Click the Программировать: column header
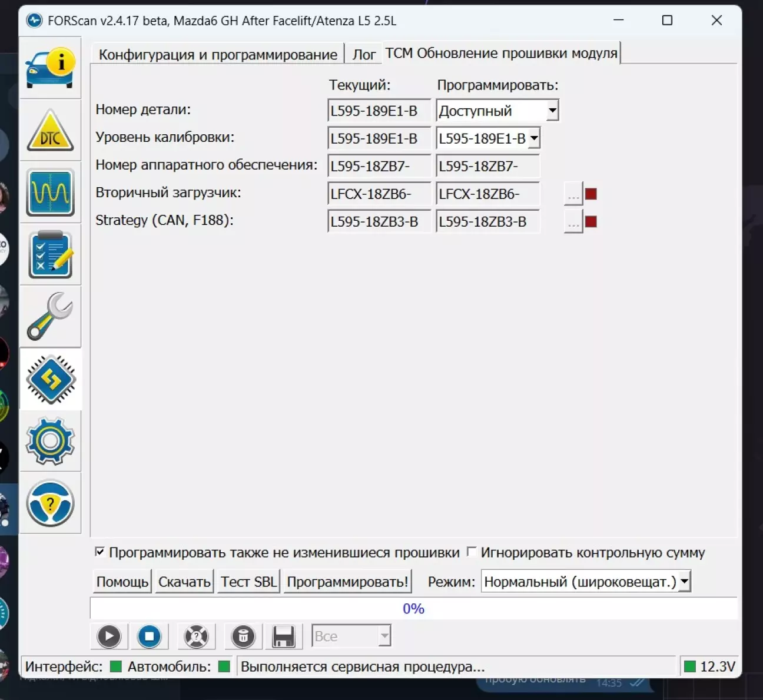 [497, 85]
